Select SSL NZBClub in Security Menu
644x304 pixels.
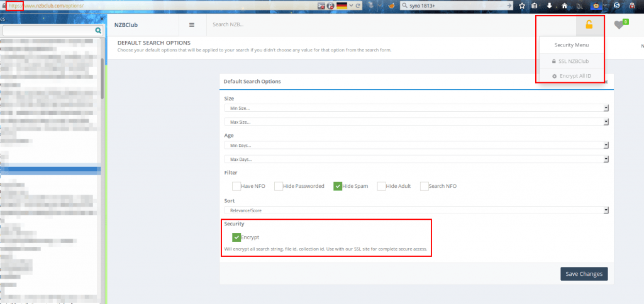pyautogui.click(x=571, y=61)
